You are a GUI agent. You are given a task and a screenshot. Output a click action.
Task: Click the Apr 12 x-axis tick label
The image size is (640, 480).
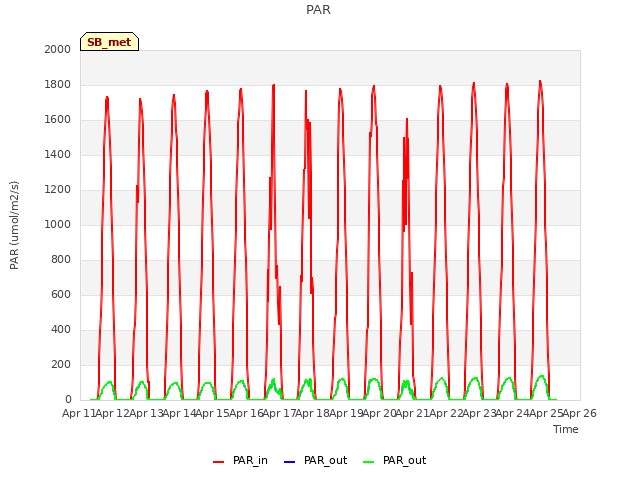click(112, 413)
